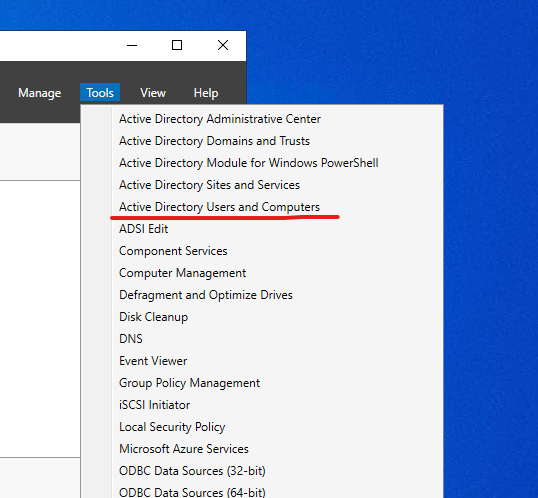Viewport: 538px width, 498px height.
Task: Launch ADSI Edit
Action: pos(143,229)
